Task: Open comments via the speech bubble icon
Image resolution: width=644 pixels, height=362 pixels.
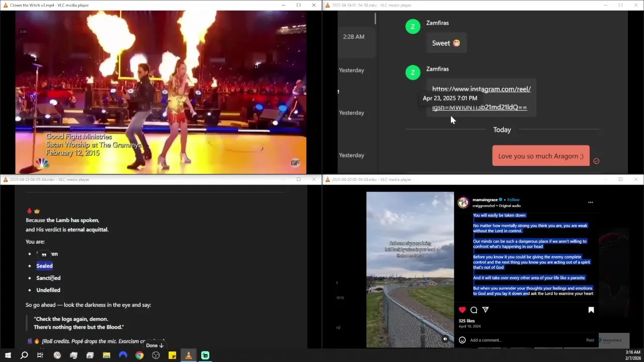Action: pyautogui.click(x=473, y=310)
